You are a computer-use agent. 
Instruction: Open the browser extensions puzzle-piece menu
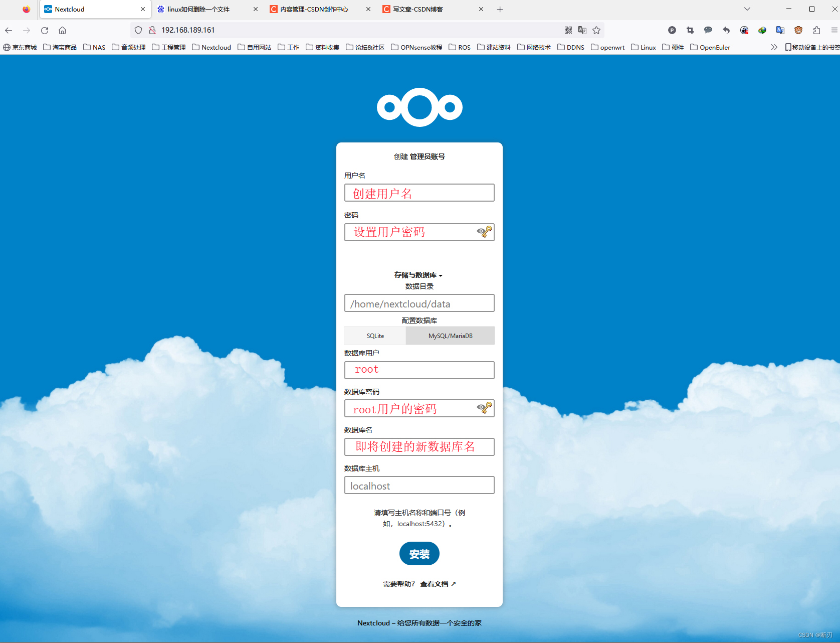[816, 31]
